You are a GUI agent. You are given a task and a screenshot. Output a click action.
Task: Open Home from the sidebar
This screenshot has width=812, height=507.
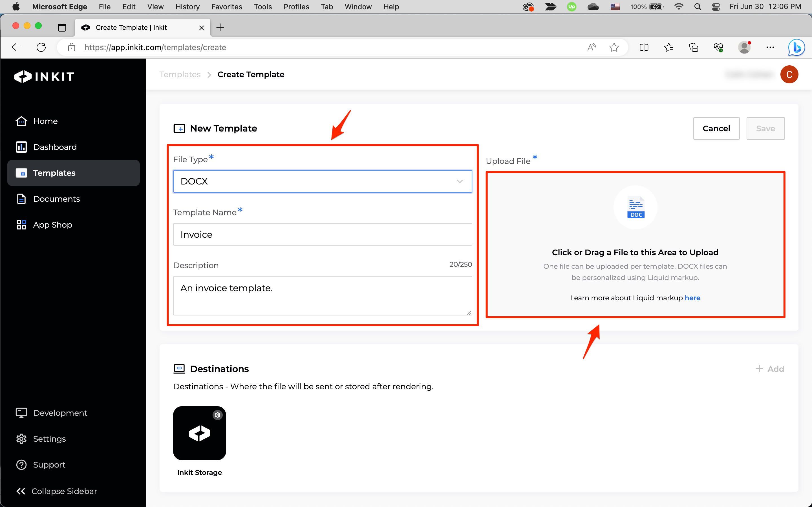point(45,121)
